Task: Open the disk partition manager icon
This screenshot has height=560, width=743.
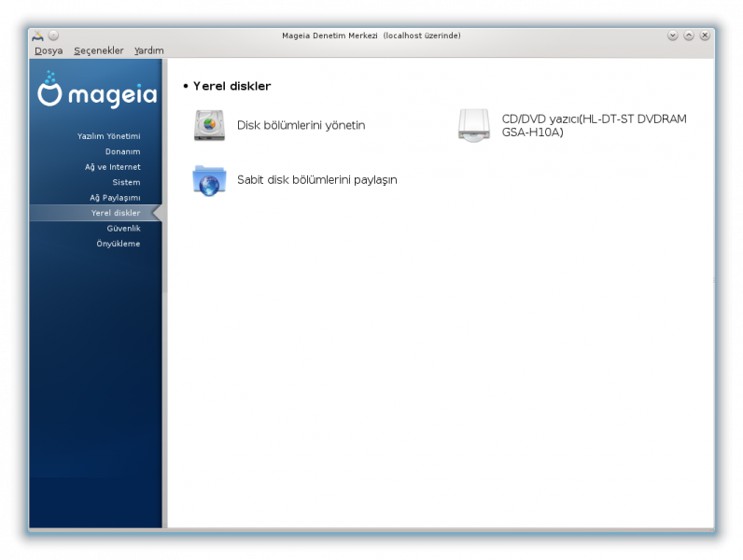Action: point(209,125)
